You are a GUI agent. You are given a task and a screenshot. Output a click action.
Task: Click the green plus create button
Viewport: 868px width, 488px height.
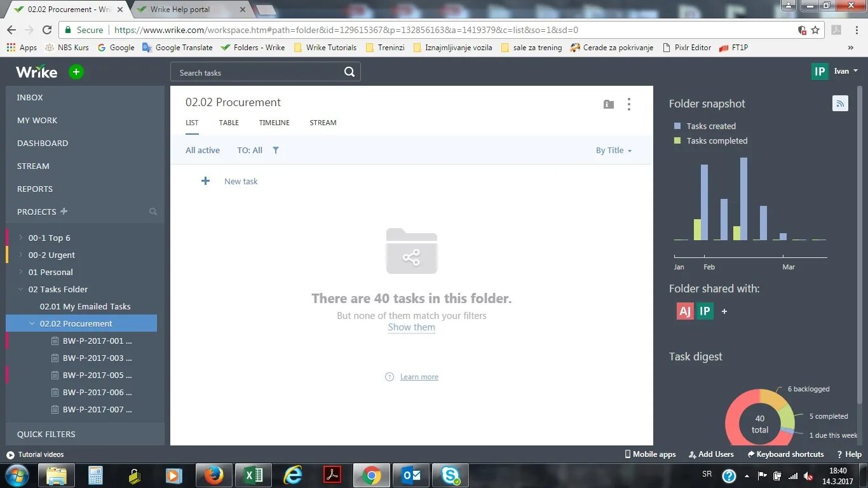pos(76,72)
